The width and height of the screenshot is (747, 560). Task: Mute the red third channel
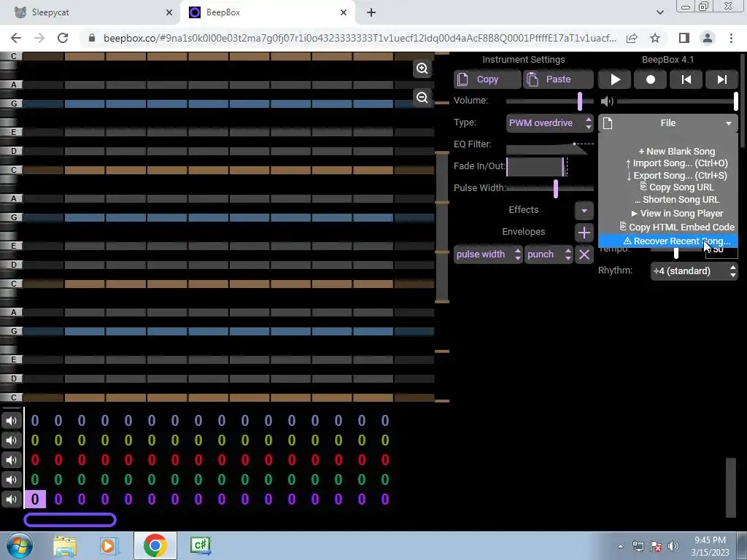(x=11, y=460)
